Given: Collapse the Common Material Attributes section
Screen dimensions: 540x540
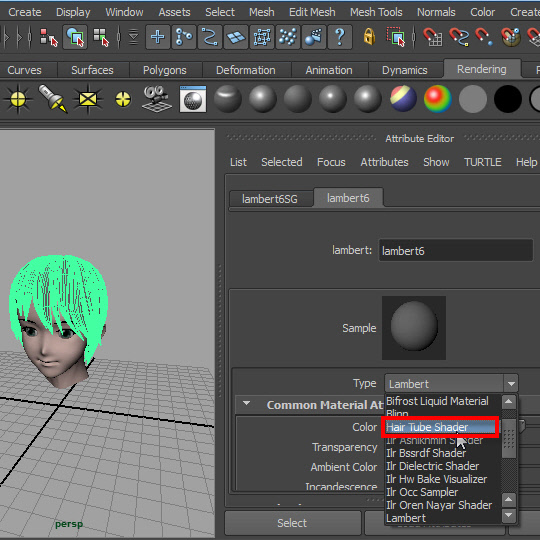Looking at the screenshot, I should point(246,403).
